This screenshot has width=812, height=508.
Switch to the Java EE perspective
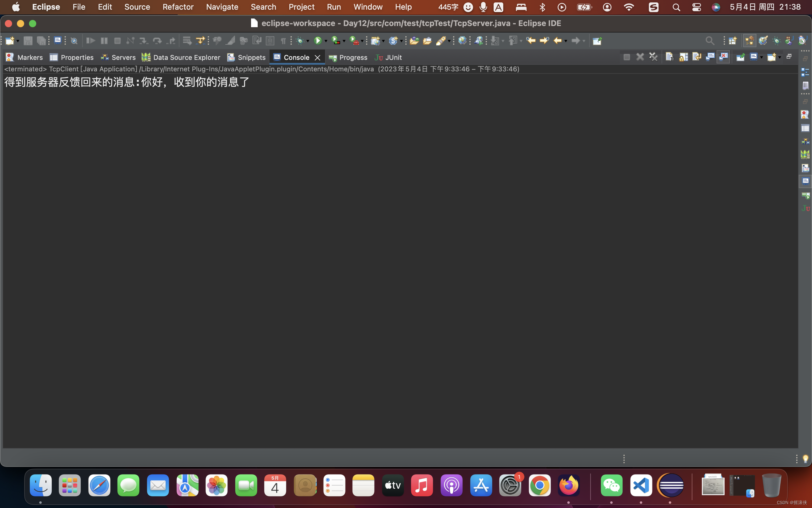pyautogui.click(x=749, y=41)
